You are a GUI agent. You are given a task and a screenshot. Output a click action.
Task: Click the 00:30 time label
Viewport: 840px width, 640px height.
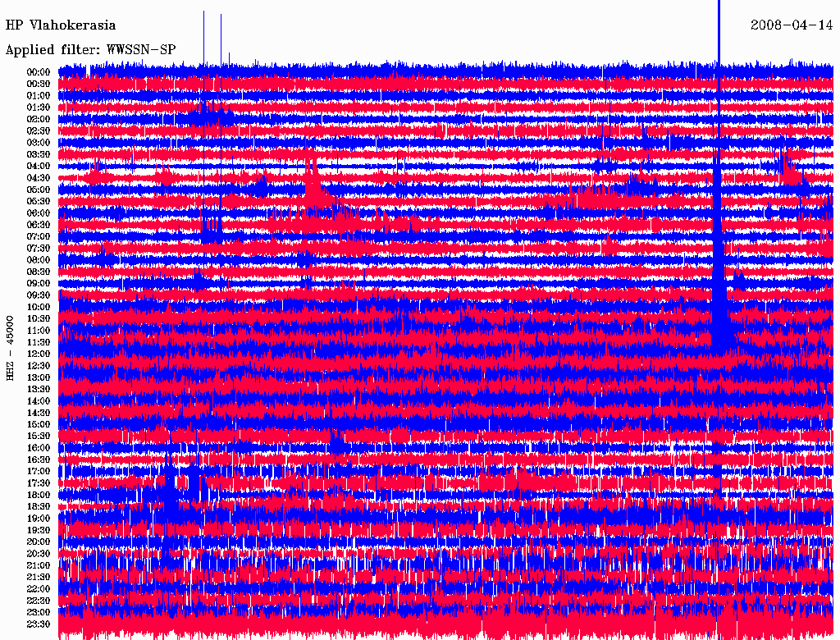pyautogui.click(x=39, y=84)
